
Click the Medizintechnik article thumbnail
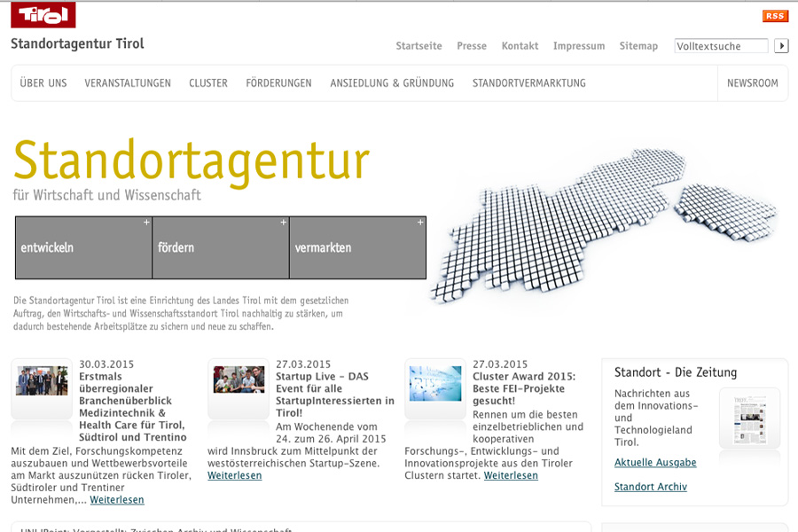[42, 380]
